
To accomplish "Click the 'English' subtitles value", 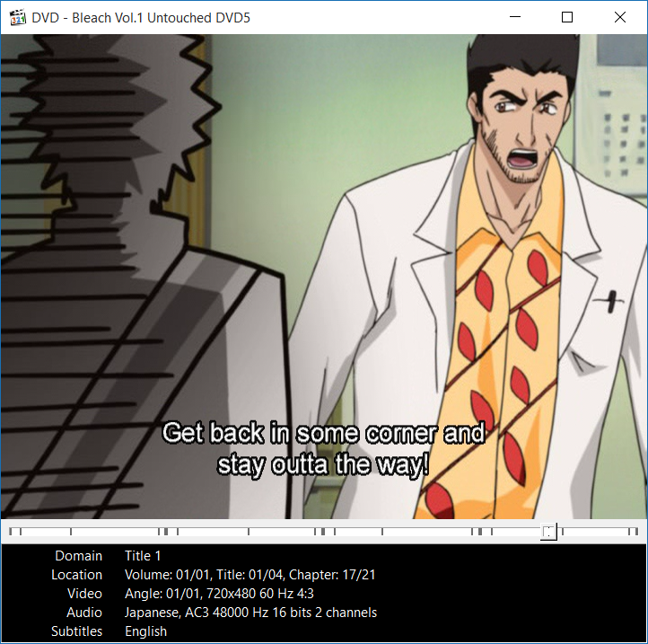I will 145,631.
